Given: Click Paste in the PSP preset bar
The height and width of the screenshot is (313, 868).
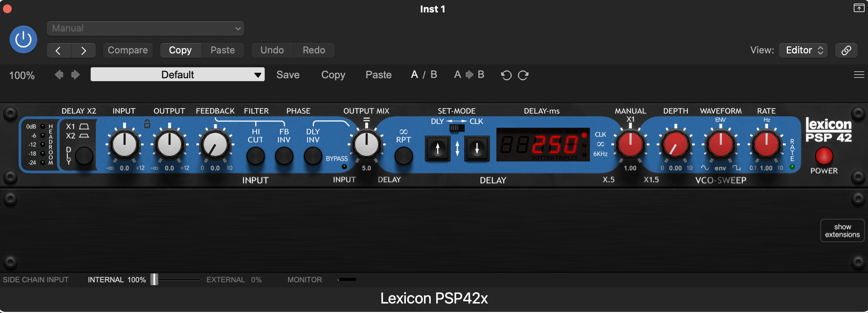Looking at the screenshot, I should (x=378, y=75).
